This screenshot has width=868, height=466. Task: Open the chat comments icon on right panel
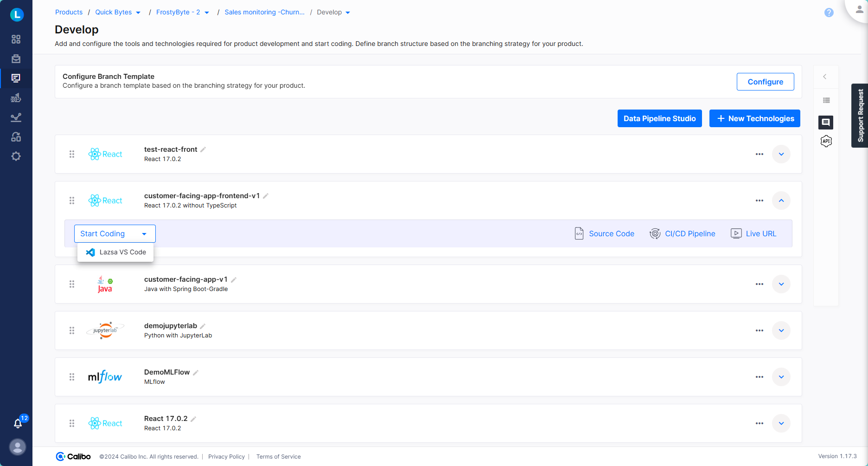pyautogui.click(x=826, y=123)
